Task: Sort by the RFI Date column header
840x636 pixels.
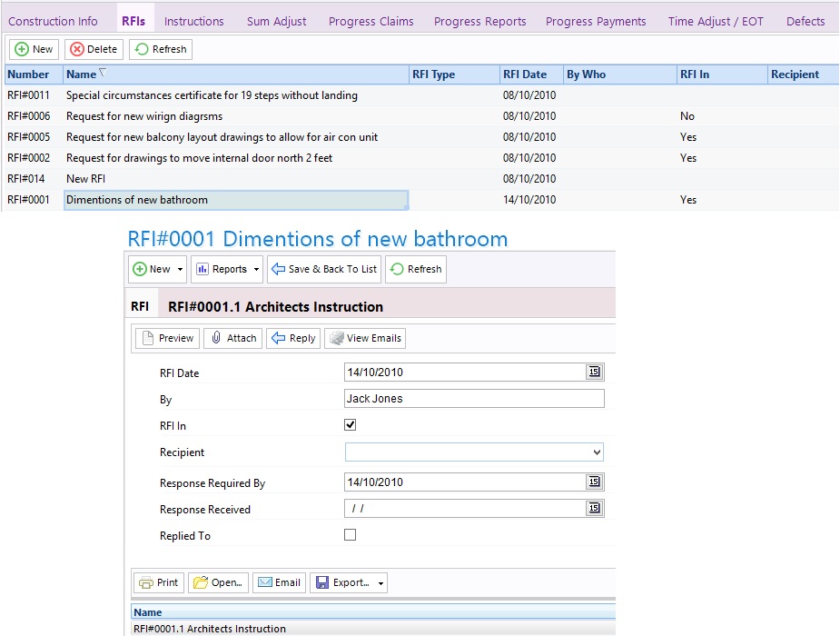Action: point(531,75)
